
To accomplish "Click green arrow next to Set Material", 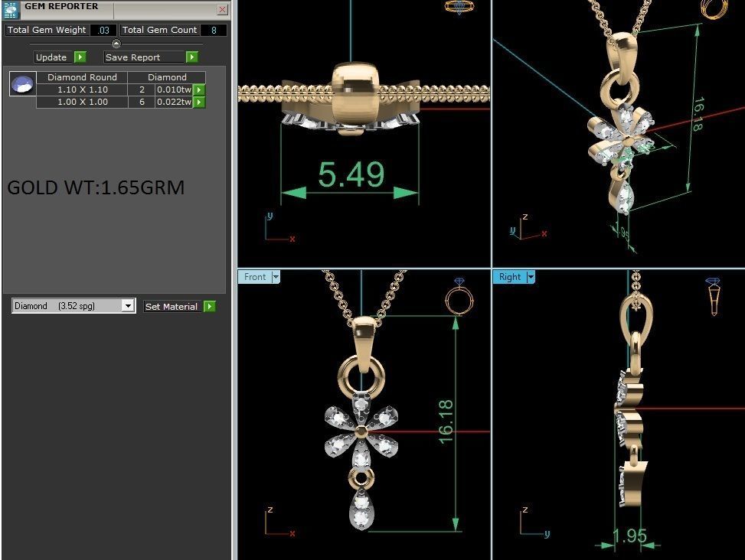I will point(210,307).
